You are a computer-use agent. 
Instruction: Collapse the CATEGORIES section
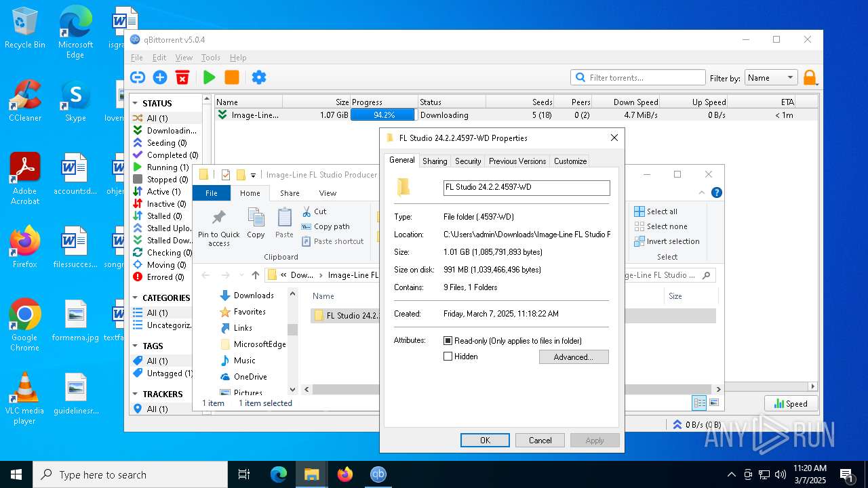click(x=136, y=298)
